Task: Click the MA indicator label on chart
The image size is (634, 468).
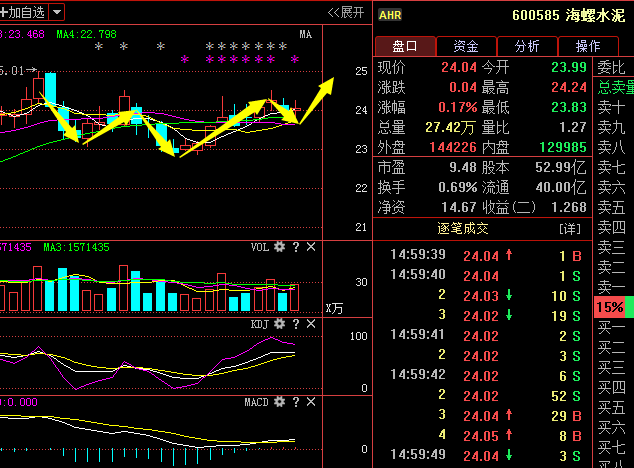Action: (305, 34)
